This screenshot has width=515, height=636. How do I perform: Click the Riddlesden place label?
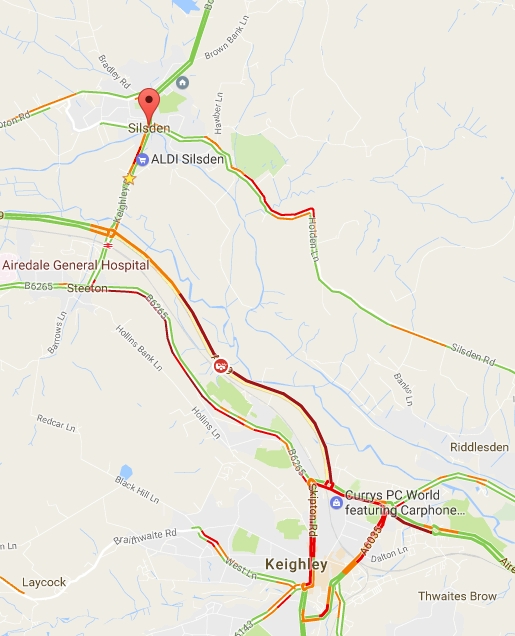click(479, 447)
